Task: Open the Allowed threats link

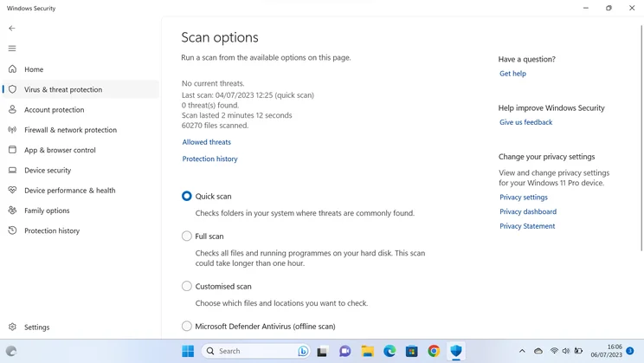Action: [207, 142]
